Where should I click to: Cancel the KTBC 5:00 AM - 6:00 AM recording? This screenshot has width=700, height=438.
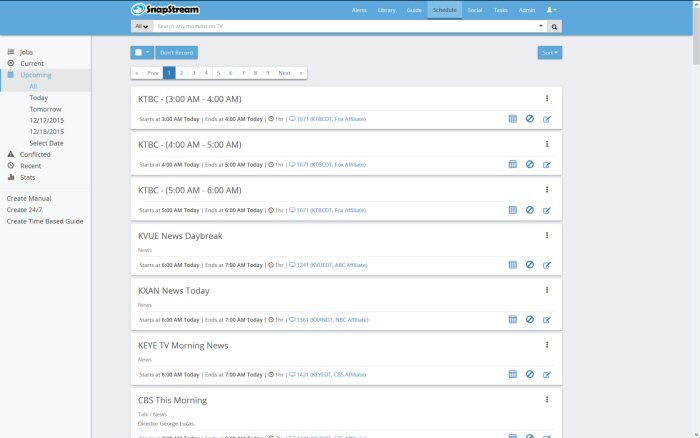(529, 210)
